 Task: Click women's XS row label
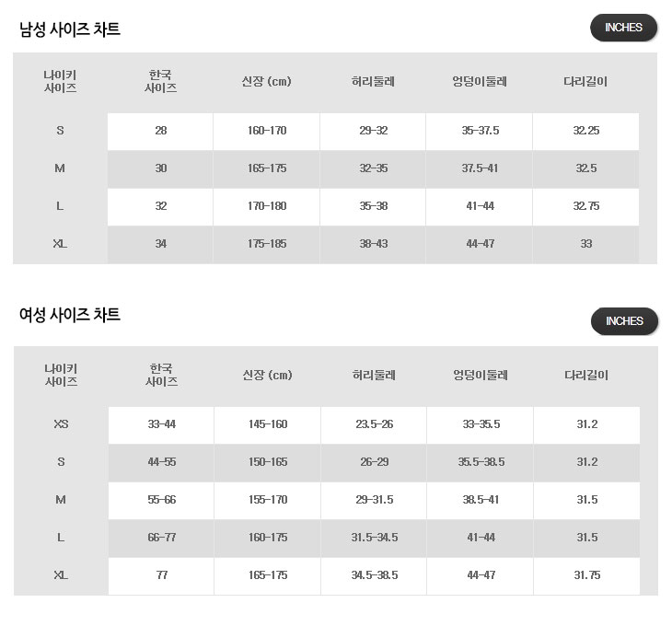pos(61,424)
